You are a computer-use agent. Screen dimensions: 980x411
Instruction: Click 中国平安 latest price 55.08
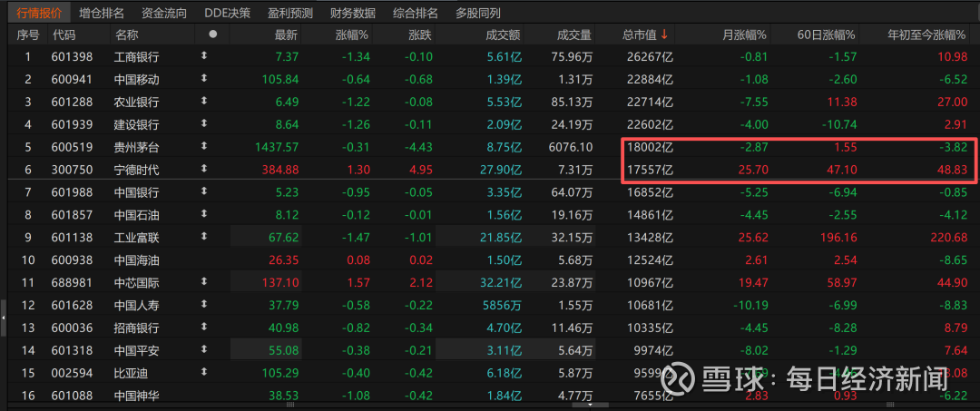(x=286, y=350)
